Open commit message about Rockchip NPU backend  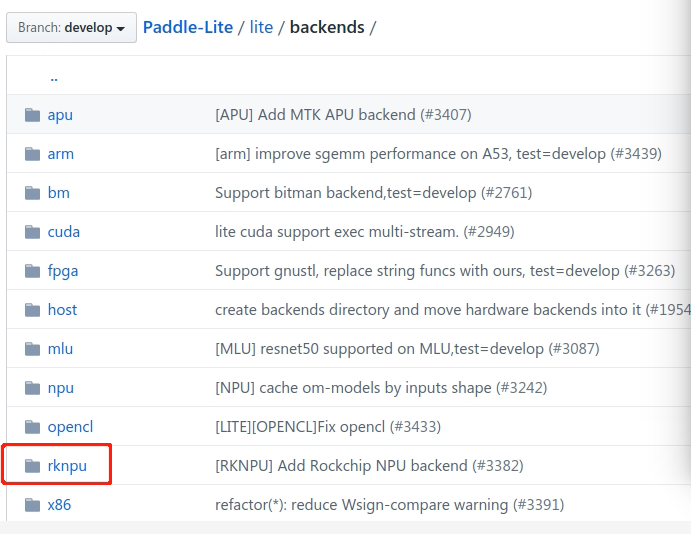point(369,466)
